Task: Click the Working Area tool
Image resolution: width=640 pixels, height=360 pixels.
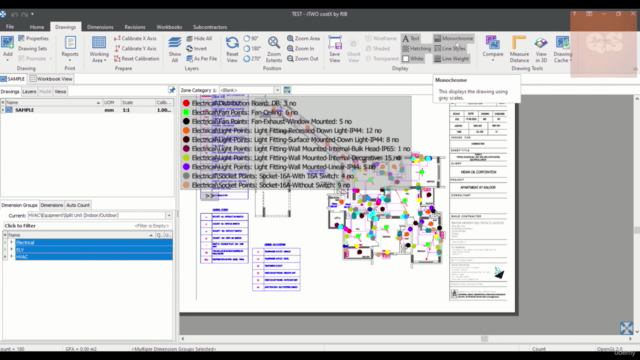Action: pos(99,49)
